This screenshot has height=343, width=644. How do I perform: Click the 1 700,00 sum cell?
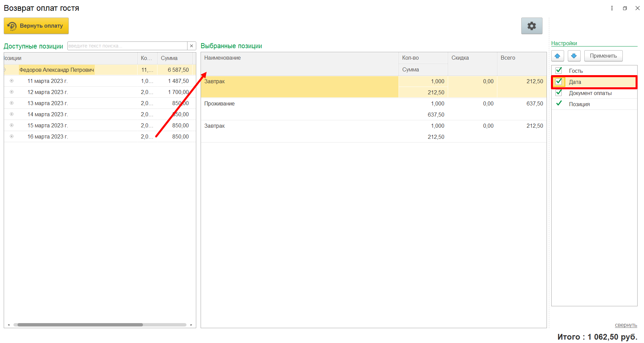(x=178, y=92)
